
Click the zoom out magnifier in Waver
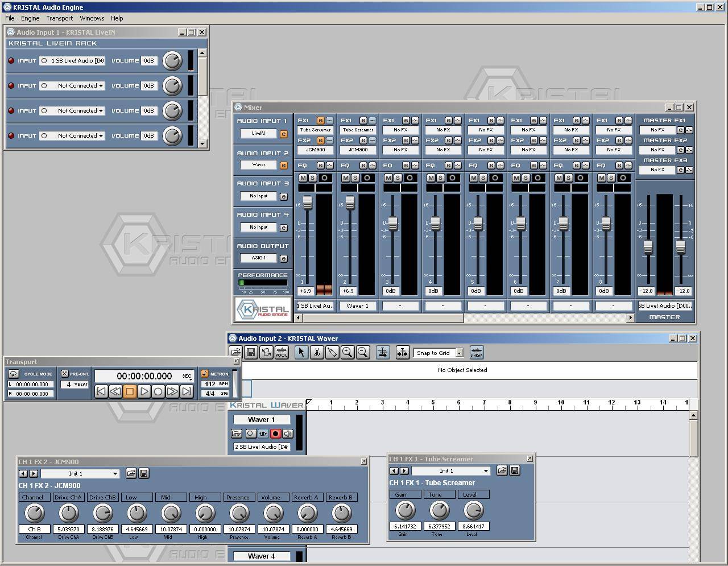point(362,353)
